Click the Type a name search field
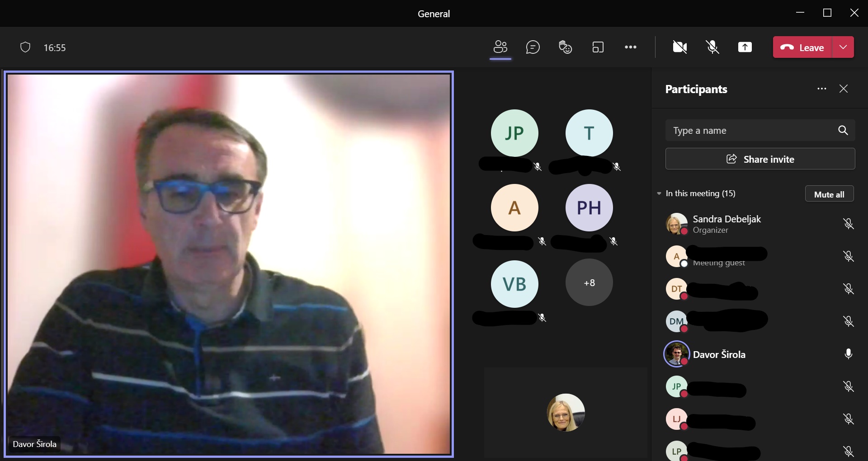868x461 pixels. click(750, 131)
